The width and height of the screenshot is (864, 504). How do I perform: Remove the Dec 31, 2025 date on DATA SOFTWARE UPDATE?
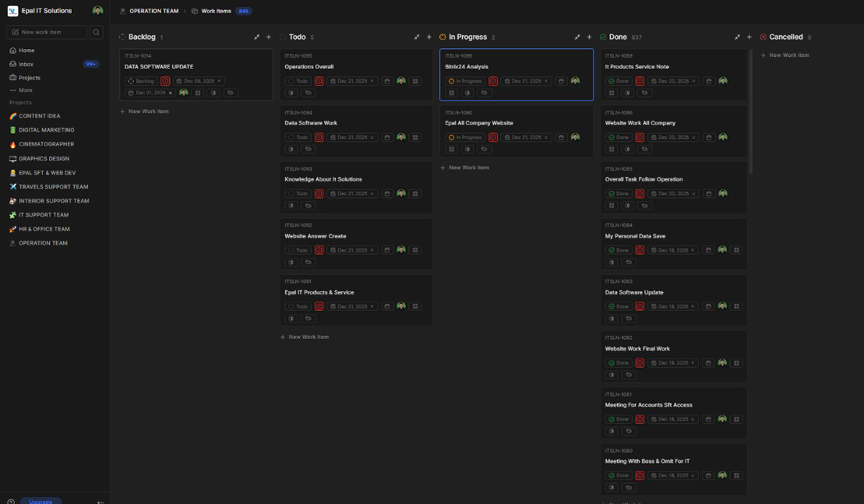click(171, 93)
